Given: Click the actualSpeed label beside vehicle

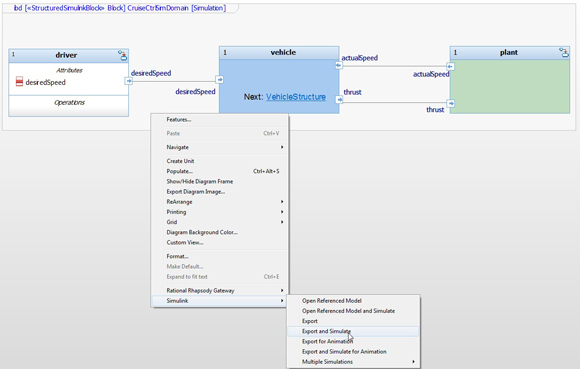Looking at the screenshot, I should coord(360,58).
